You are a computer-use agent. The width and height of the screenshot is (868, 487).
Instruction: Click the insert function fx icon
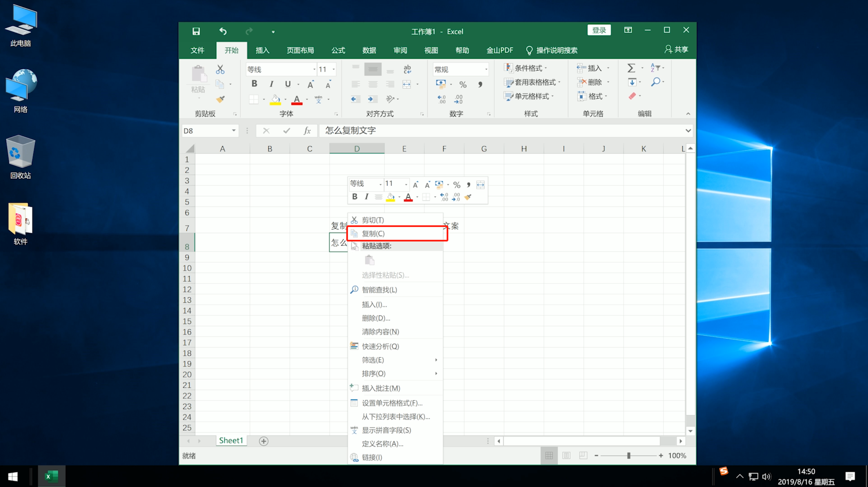(307, 131)
